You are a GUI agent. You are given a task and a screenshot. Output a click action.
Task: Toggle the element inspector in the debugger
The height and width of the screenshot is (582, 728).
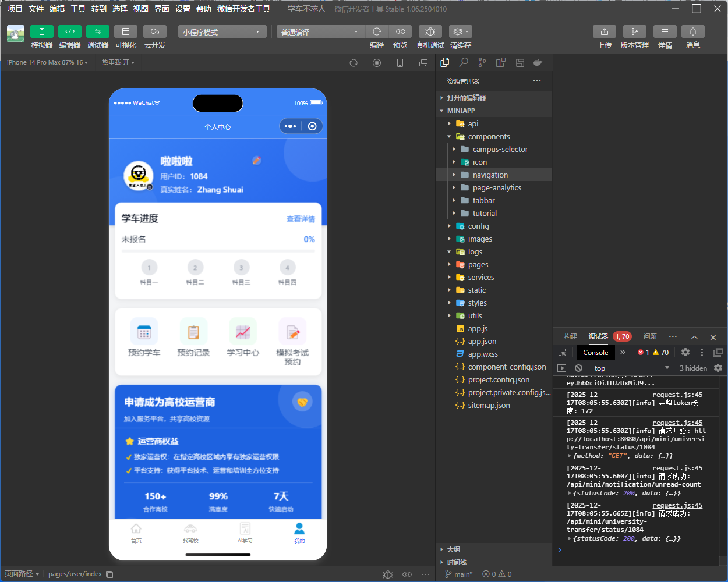pyautogui.click(x=562, y=352)
